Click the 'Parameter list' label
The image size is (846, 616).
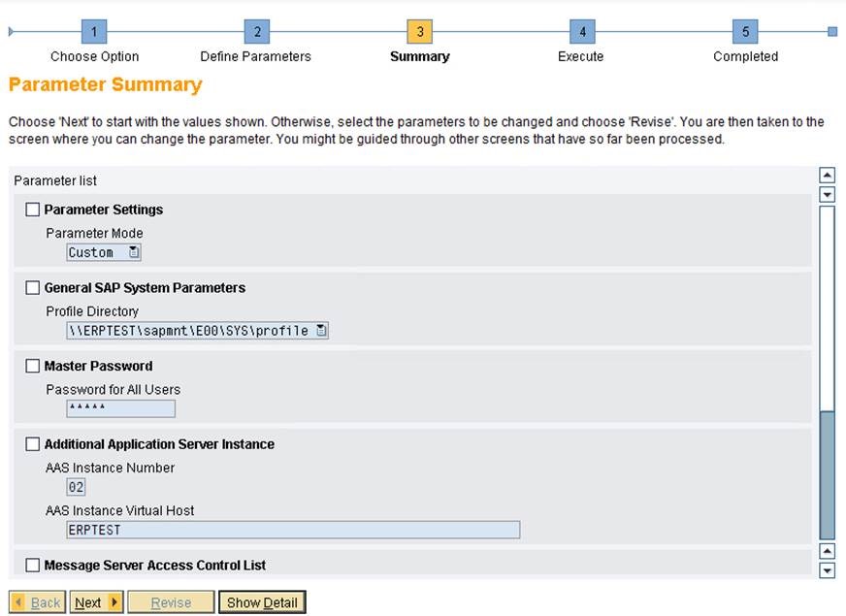(x=55, y=180)
